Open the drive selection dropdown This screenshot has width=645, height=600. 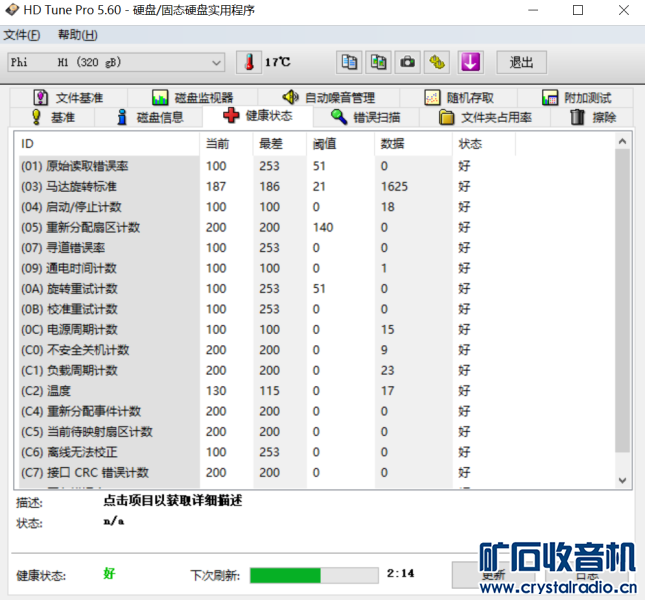coord(116,63)
